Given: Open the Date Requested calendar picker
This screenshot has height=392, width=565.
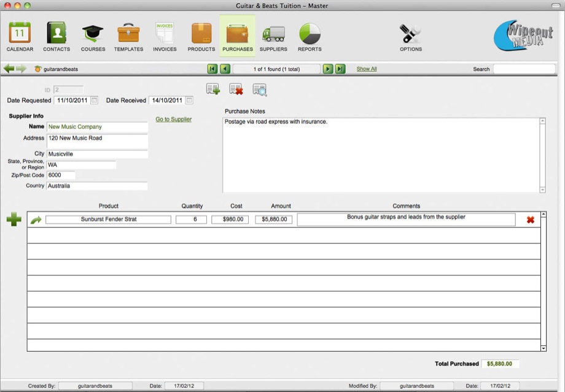Looking at the screenshot, I should [94, 101].
